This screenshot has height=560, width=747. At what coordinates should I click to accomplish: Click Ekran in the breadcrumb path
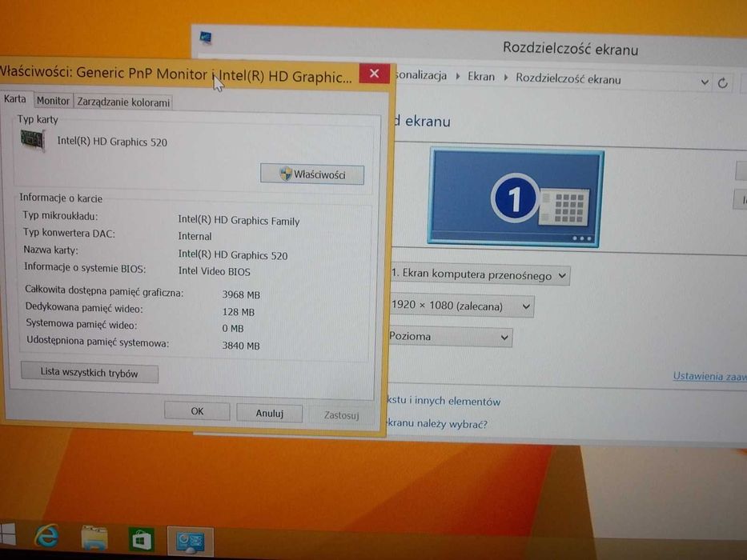click(x=481, y=77)
